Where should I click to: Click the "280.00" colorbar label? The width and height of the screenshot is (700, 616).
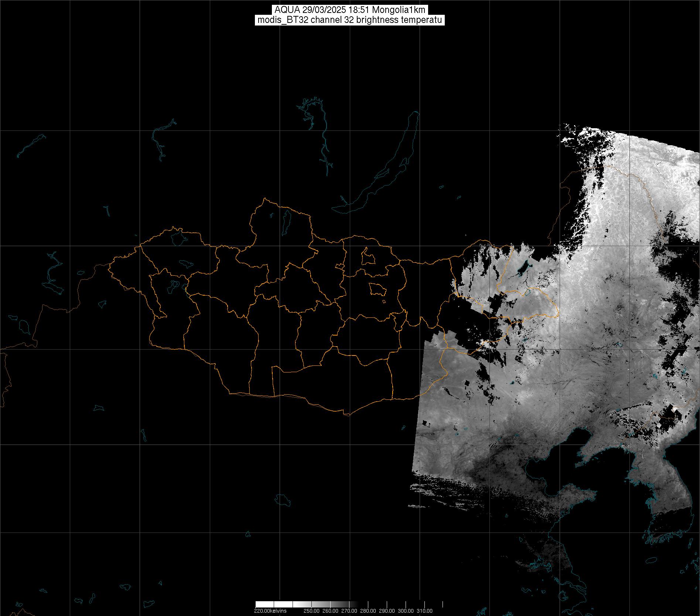pyautogui.click(x=369, y=610)
